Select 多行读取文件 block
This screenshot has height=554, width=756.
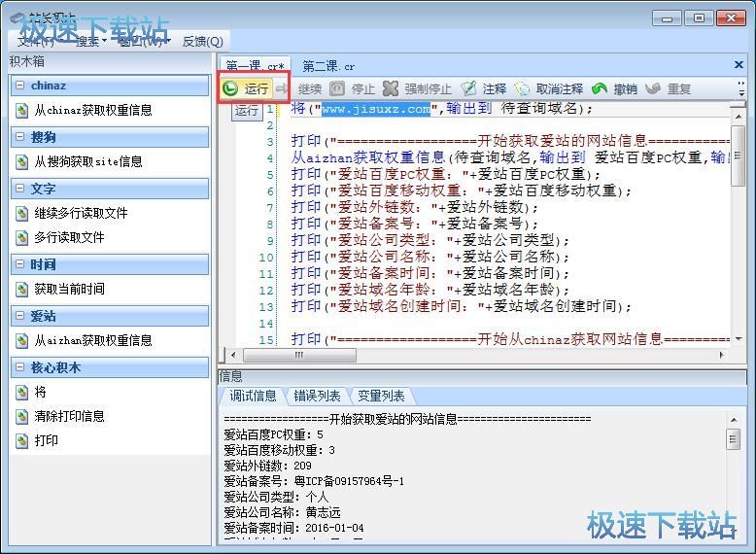point(69,237)
